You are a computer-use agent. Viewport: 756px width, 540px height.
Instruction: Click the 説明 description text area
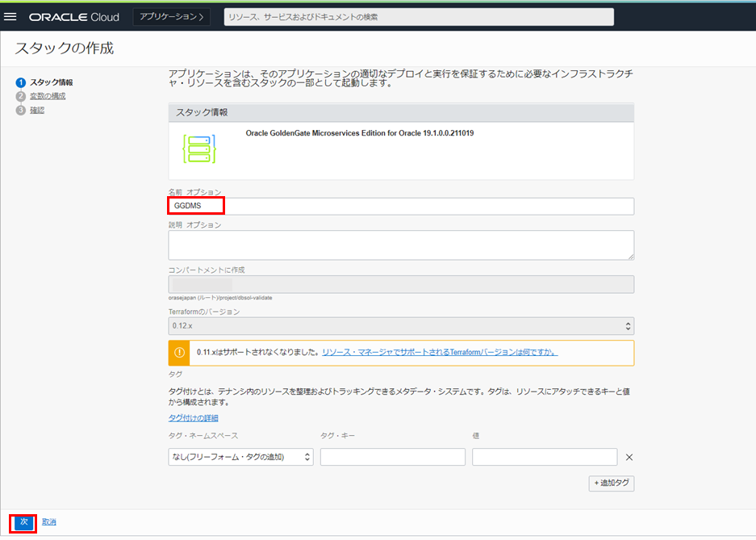(x=401, y=245)
